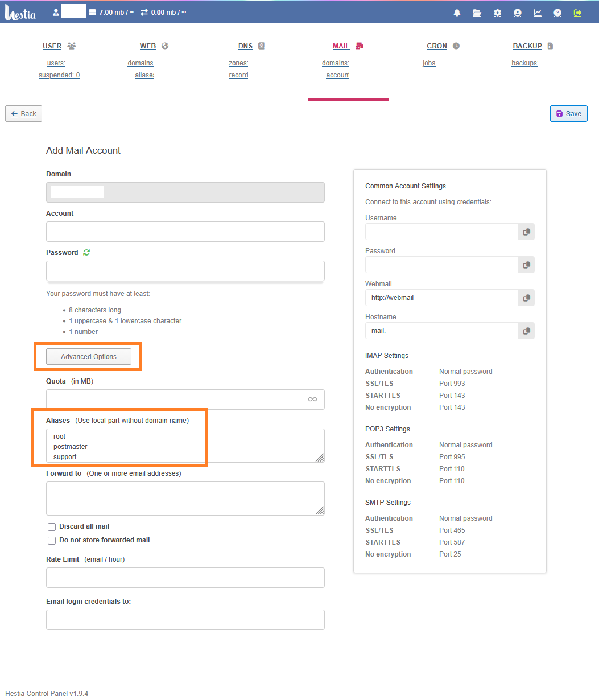Set quota to unlimited via infinity icon
Screen dimensions: 599x700
(x=312, y=400)
